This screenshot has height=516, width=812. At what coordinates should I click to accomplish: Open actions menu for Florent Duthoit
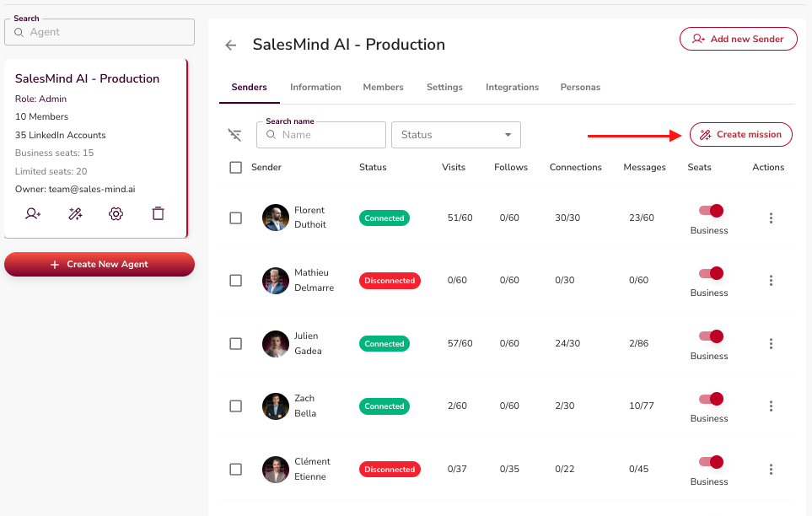point(771,218)
